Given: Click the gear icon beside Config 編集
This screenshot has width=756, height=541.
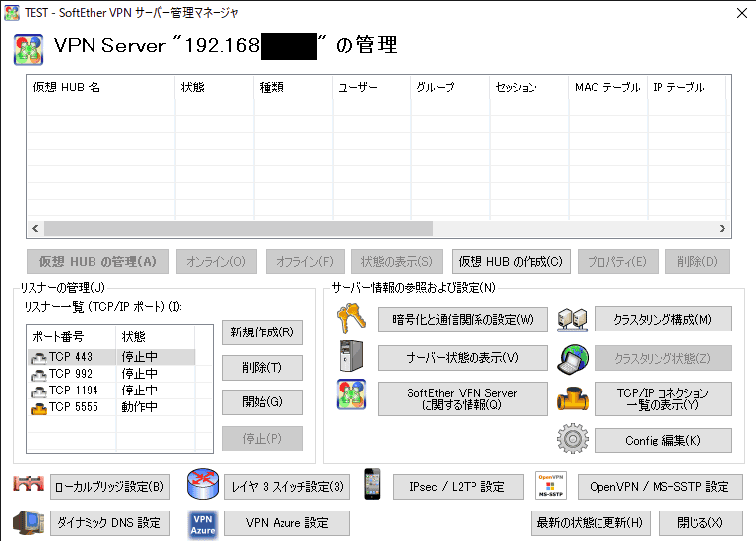Looking at the screenshot, I should pyautogui.click(x=572, y=439).
